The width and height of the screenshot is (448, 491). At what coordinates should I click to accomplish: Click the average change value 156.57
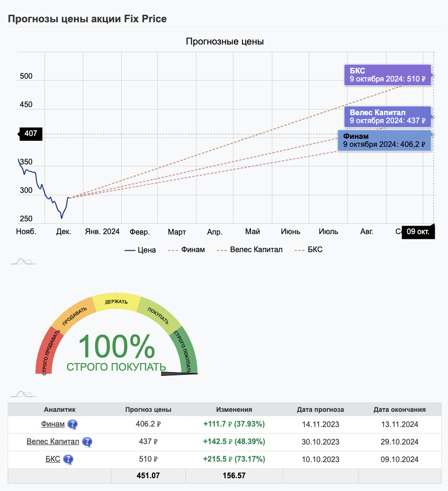point(234,476)
